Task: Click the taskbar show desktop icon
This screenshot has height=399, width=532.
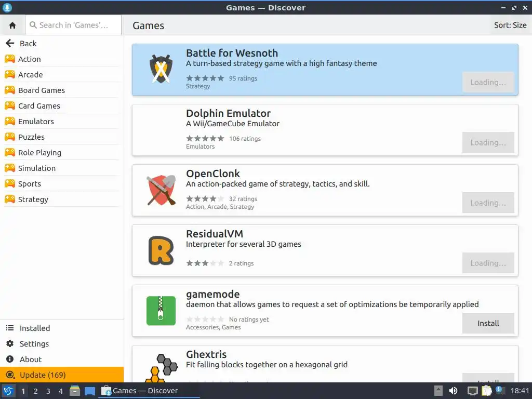Action: [90, 391]
